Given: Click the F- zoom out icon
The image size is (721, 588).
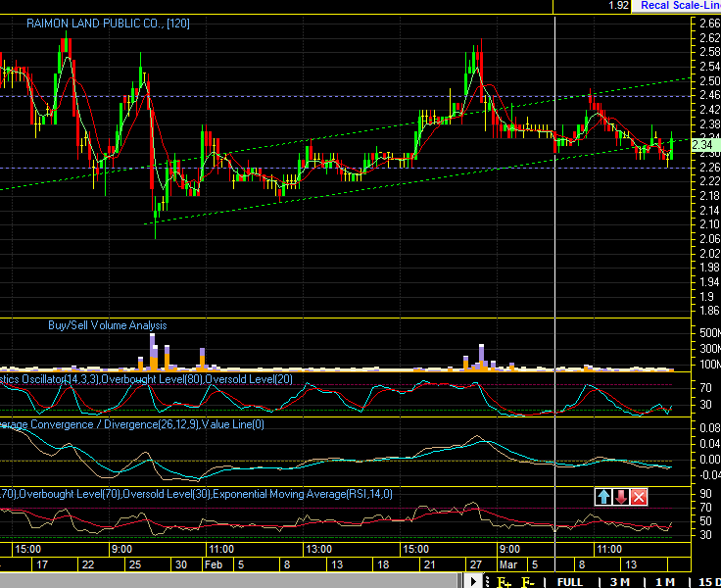Looking at the screenshot, I should [x=527, y=582].
